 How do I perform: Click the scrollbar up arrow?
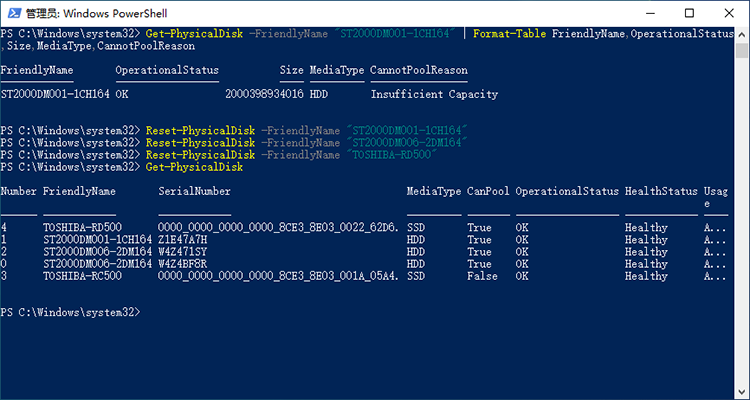coord(742,35)
